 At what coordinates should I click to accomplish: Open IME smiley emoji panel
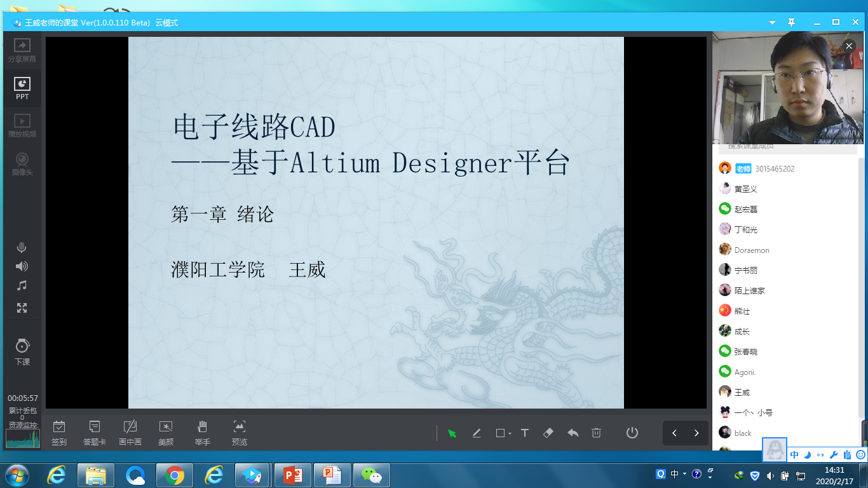tap(860, 455)
